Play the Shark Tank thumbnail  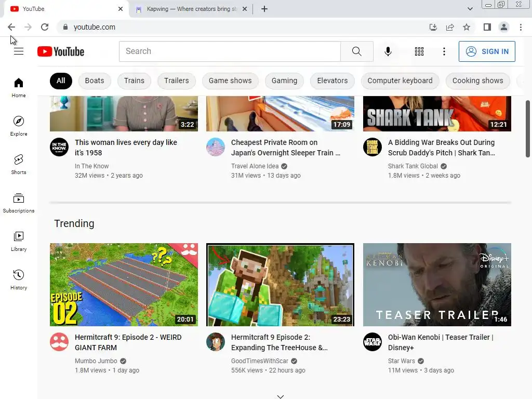(437, 114)
